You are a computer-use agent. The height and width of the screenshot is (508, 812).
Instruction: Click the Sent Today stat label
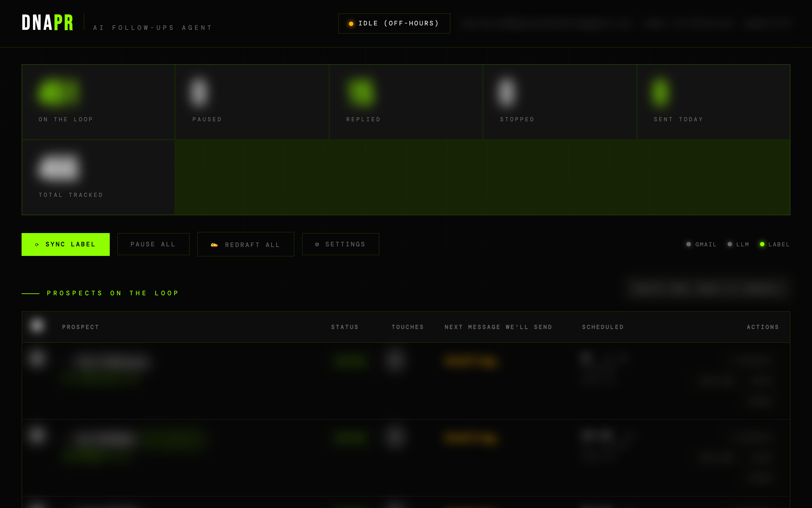pyautogui.click(x=678, y=119)
